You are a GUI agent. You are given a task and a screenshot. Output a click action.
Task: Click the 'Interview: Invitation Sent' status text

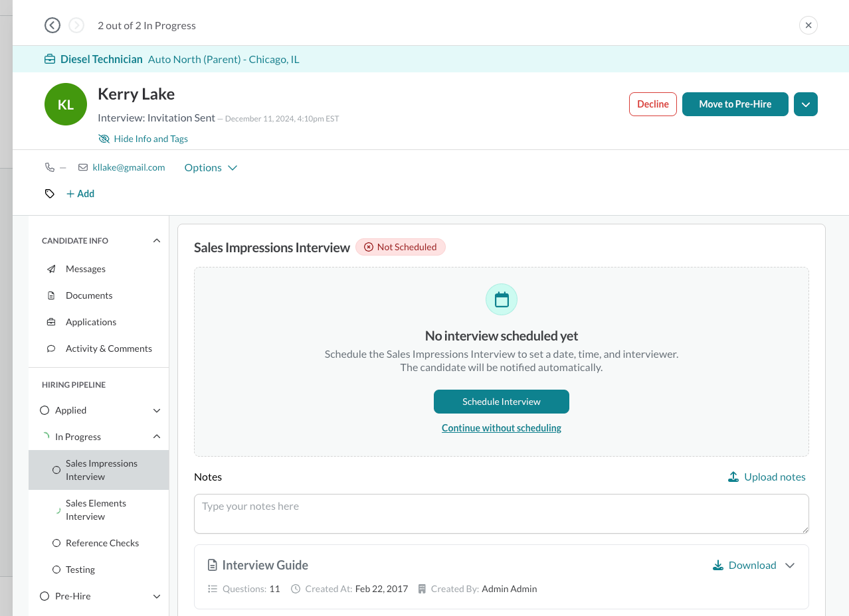[x=156, y=117]
